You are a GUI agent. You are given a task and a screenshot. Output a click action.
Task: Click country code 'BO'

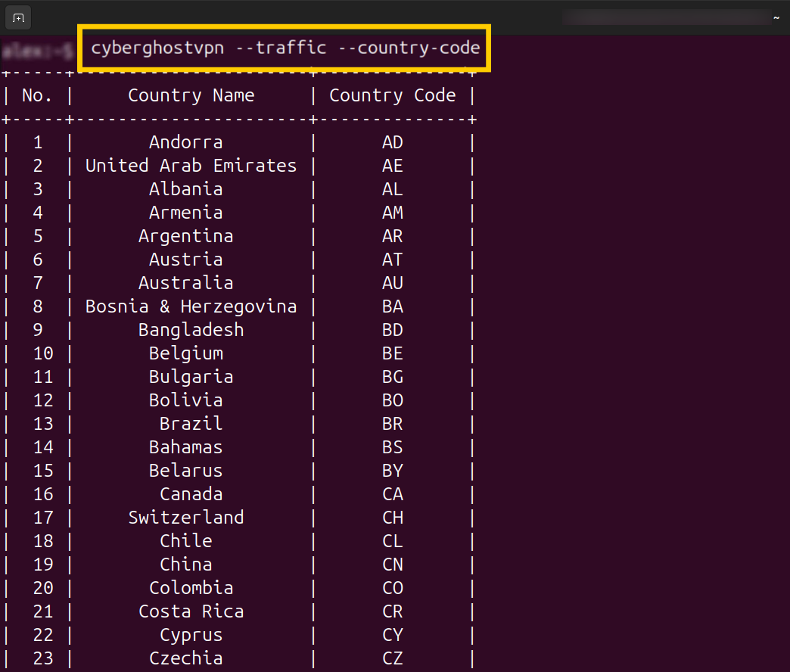tap(393, 400)
